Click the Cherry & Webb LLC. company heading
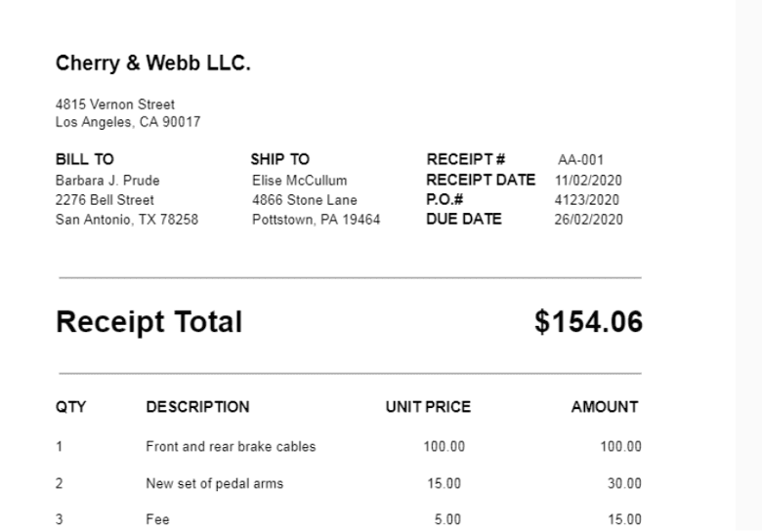762x532 pixels. click(x=153, y=64)
